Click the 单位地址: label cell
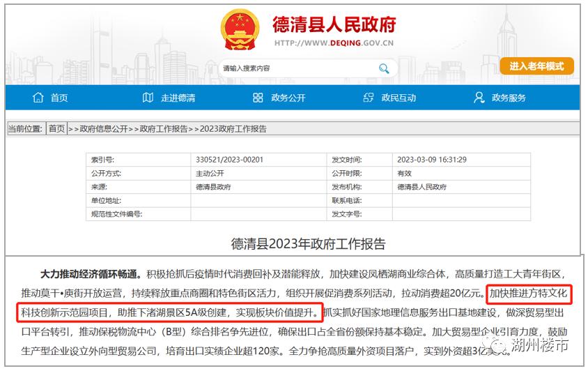The width and height of the screenshot is (588, 371). point(139,200)
